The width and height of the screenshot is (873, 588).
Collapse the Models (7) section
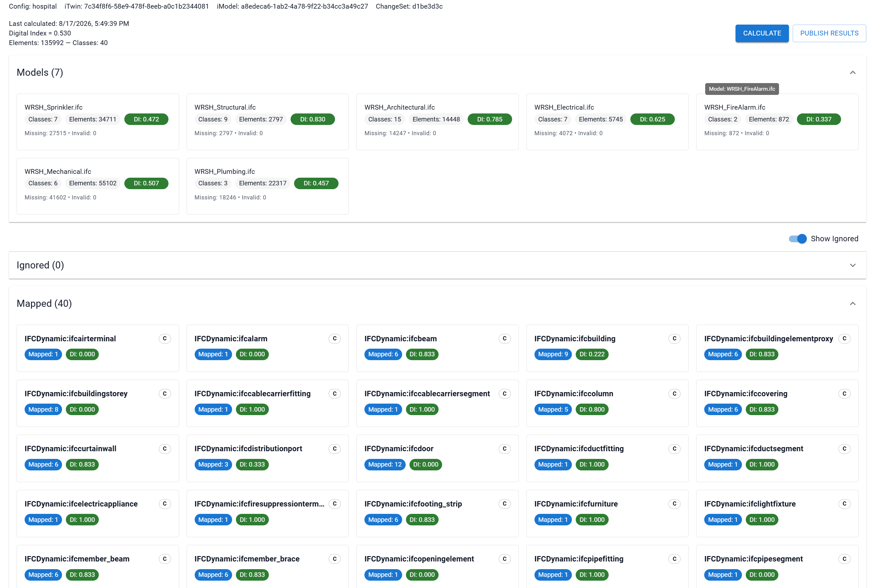[x=852, y=72]
